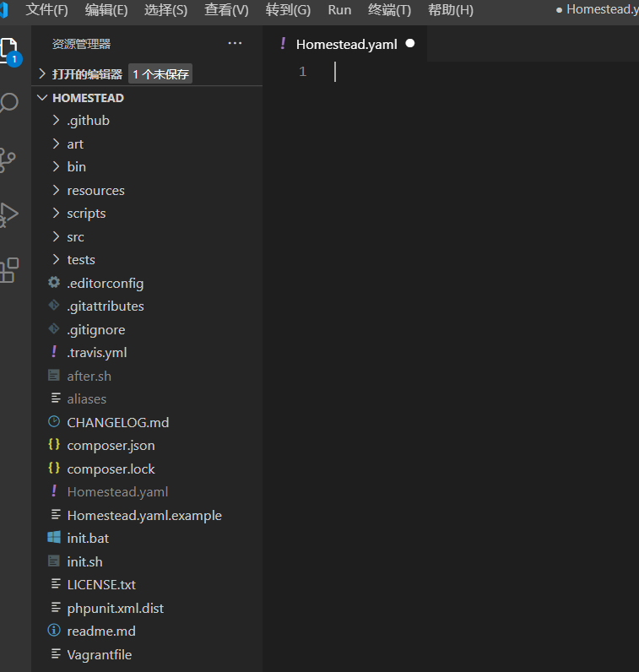Screen dimensions: 639x672
Task: Click the Windows icon beside init.bat
Action: tap(54, 538)
